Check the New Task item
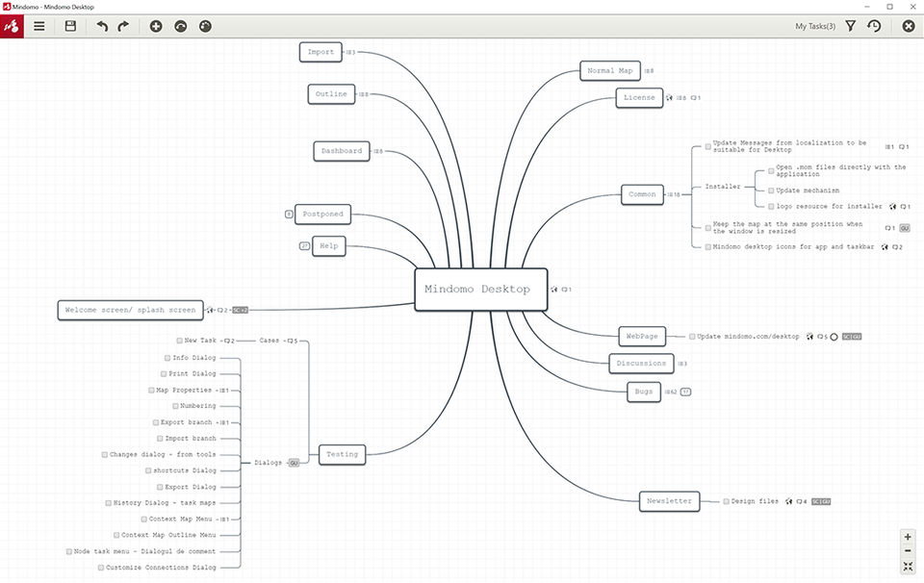Screen dimensions: 924x583 [x=180, y=341]
